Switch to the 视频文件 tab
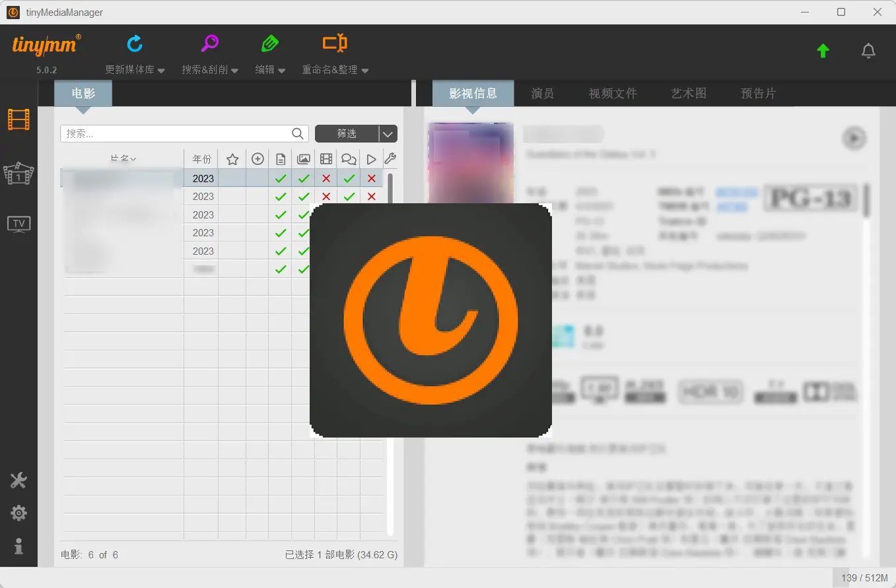This screenshot has height=588, width=896. (611, 93)
